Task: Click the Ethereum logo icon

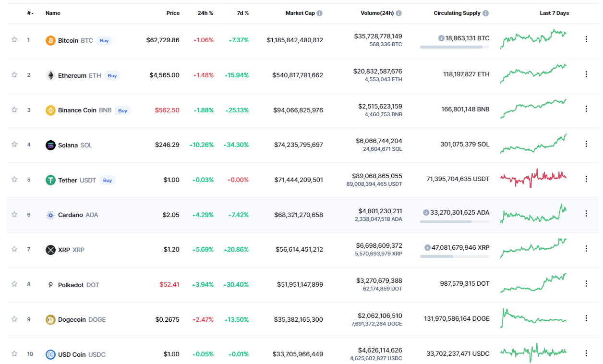Action: (50, 75)
